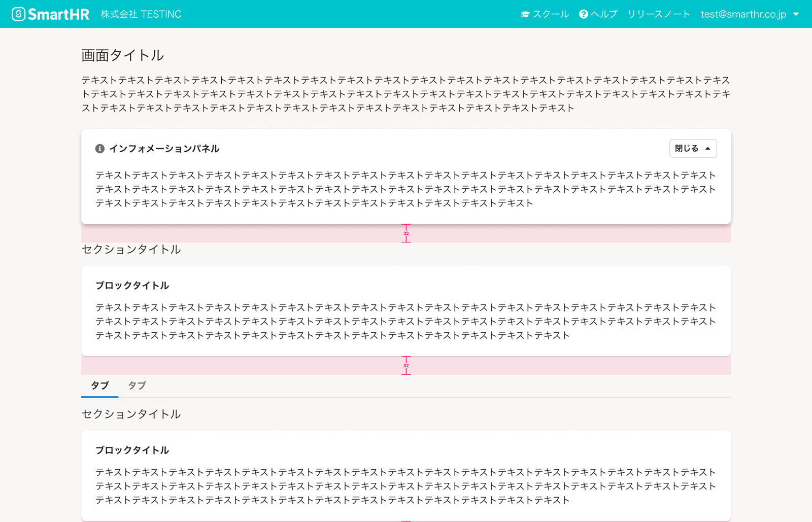This screenshot has height=522, width=812.
Task: Click the graduation cap school icon
Action: pos(525,14)
